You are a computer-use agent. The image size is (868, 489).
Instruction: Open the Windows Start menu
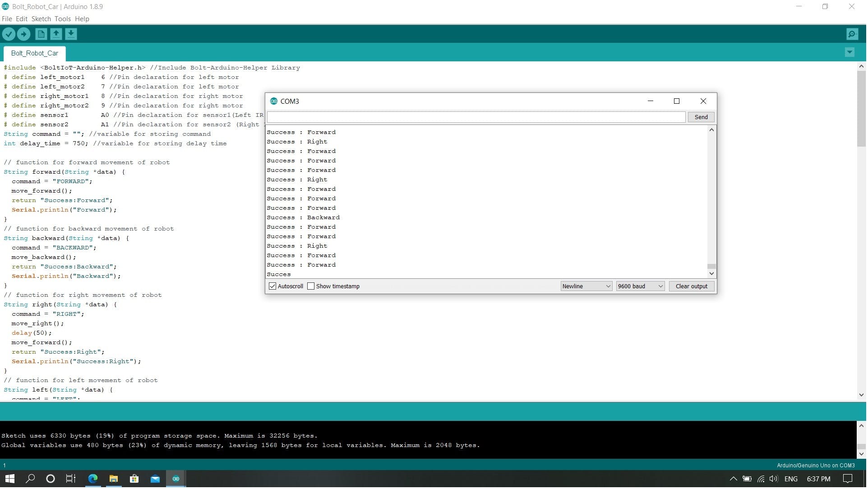10,479
